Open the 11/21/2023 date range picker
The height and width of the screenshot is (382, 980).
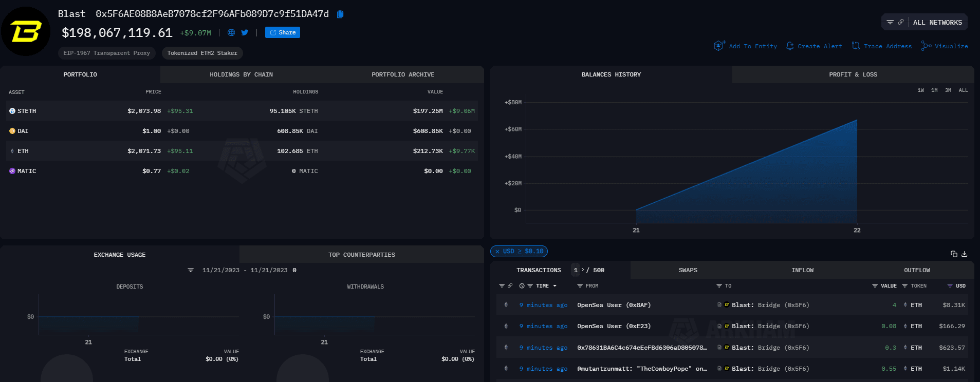(245, 270)
